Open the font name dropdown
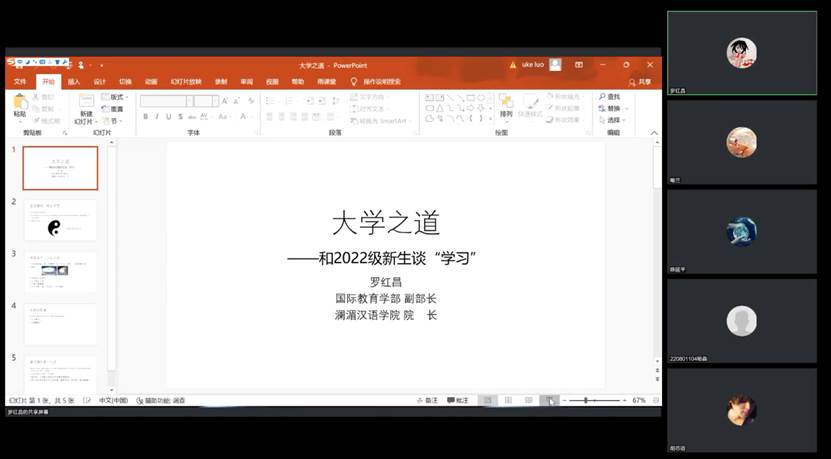The image size is (831, 459). click(x=189, y=101)
